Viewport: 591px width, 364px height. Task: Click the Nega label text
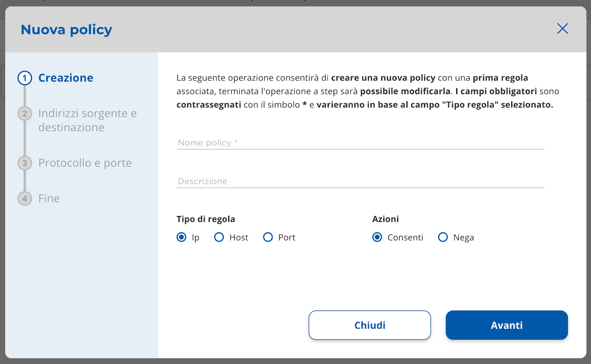(x=464, y=238)
